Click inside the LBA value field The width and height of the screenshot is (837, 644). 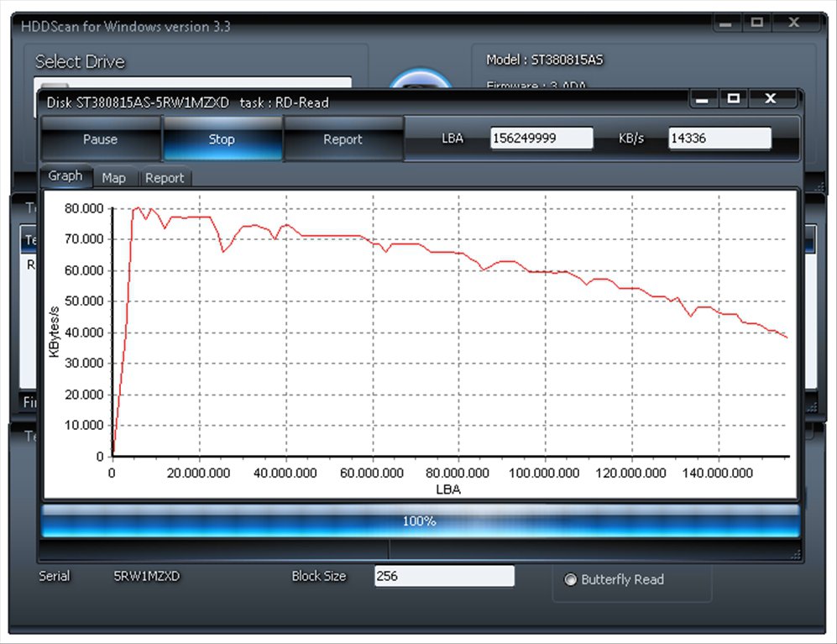pos(541,137)
